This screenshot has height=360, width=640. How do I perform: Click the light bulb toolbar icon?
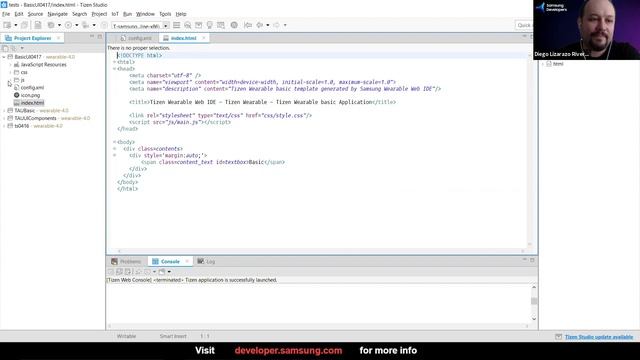click(x=209, y=25)
